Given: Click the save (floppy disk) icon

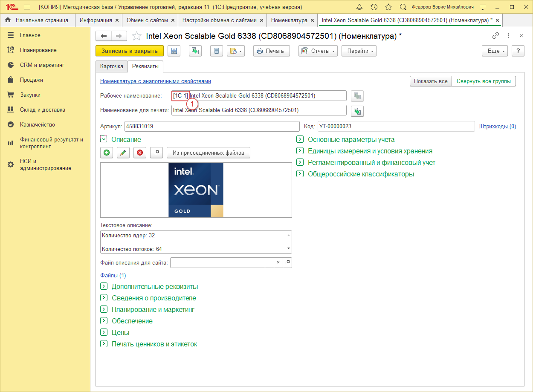Looking at the screenshot, I should (x=174, y=51).
